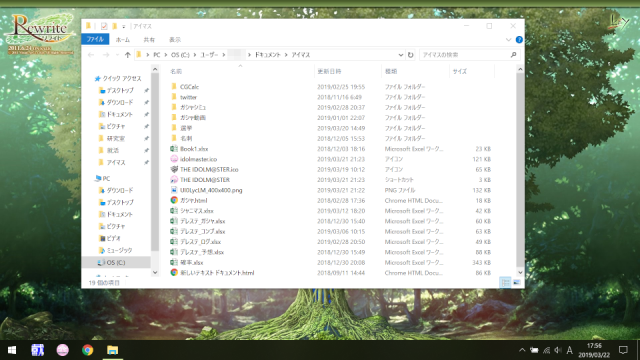Switch to the 表示 ribbon tab

coord(175,40)
